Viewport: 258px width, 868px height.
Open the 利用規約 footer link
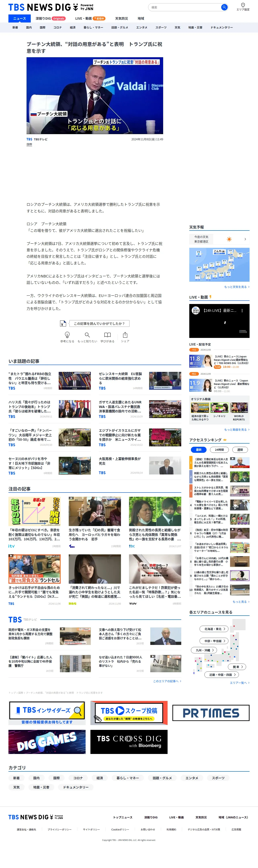171,830
